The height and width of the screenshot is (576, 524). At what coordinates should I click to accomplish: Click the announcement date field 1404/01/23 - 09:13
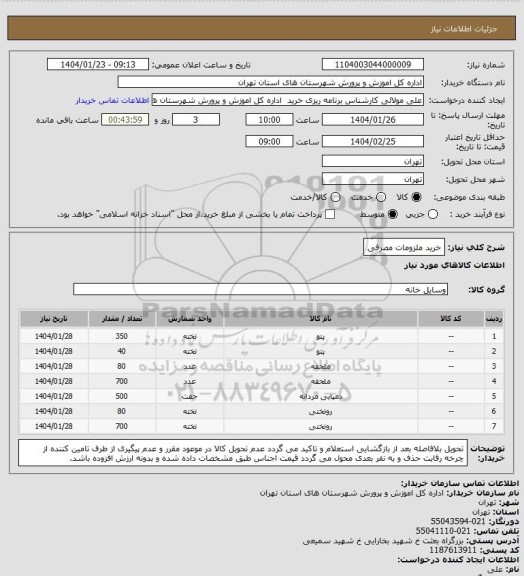pyautogui.click(x=98, y=64)
